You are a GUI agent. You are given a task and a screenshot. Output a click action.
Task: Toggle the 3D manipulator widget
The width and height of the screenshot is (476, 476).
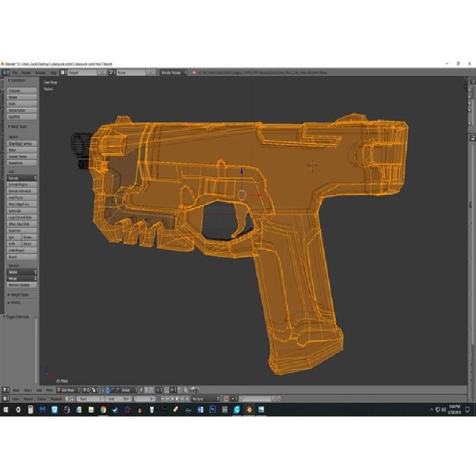click(102, 390)
